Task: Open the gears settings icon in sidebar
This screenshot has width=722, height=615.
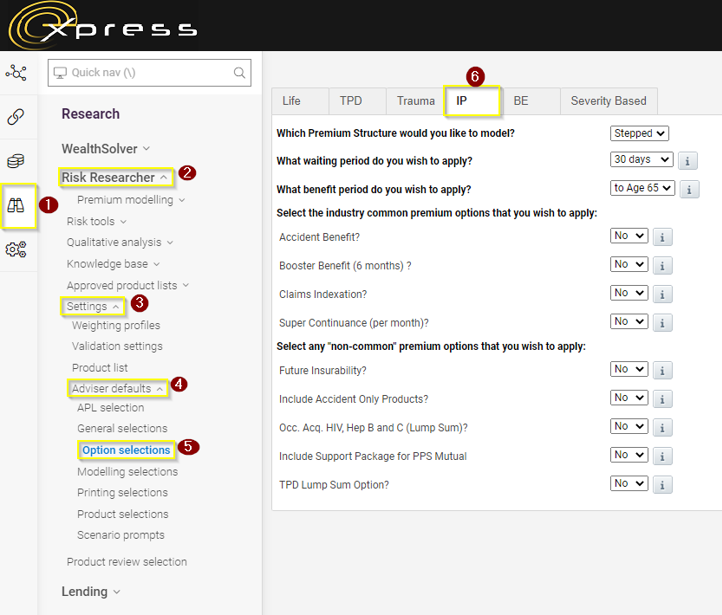Action: pos(16,249)
